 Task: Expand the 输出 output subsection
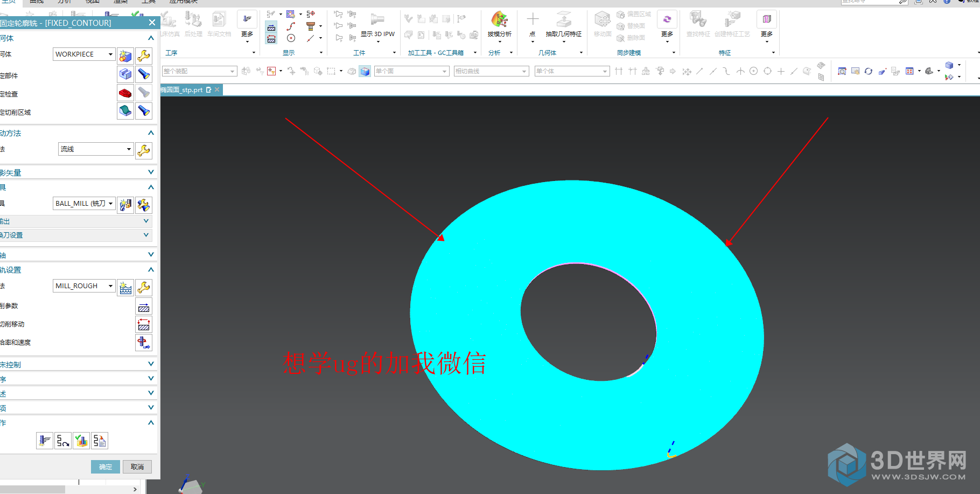(146, 221)
